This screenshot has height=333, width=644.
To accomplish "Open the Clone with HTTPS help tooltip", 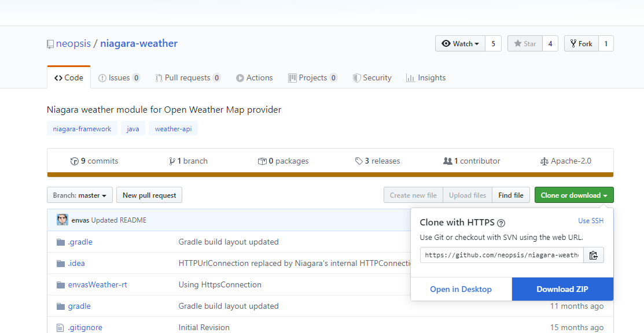I will [x=501, y=223].
